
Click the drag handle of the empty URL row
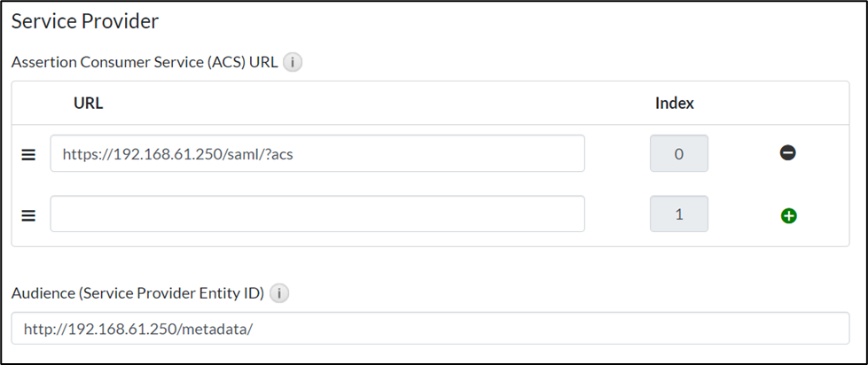pos(28,214)
